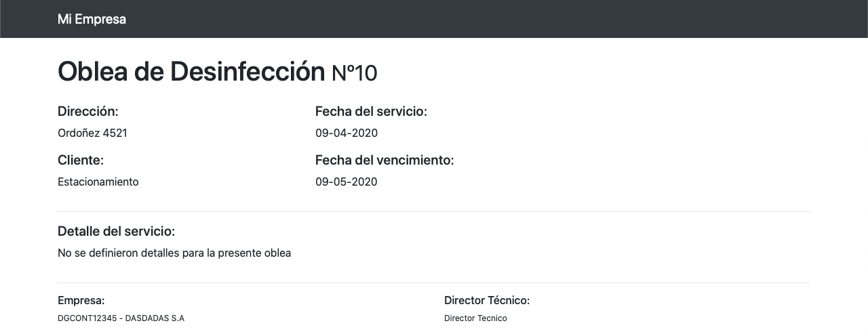
Task: Click the Mi Empresa navbar brand link
Action: pyautogui.click(x=92, y=19)
